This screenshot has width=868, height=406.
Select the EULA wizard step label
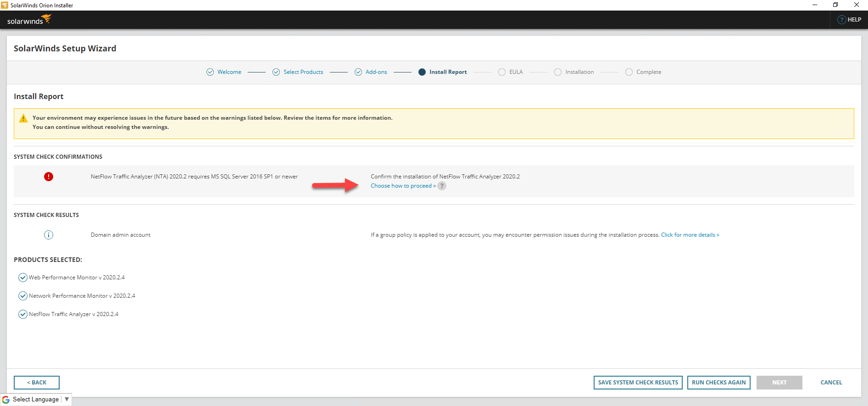coord(516,72)
